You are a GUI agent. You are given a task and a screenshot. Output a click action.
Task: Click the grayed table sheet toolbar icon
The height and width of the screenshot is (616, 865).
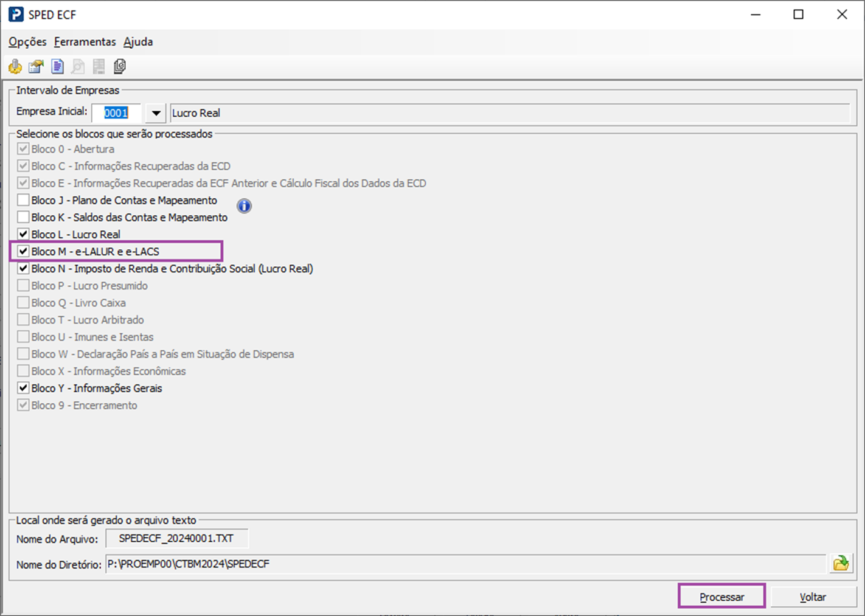tap(99, 66)
